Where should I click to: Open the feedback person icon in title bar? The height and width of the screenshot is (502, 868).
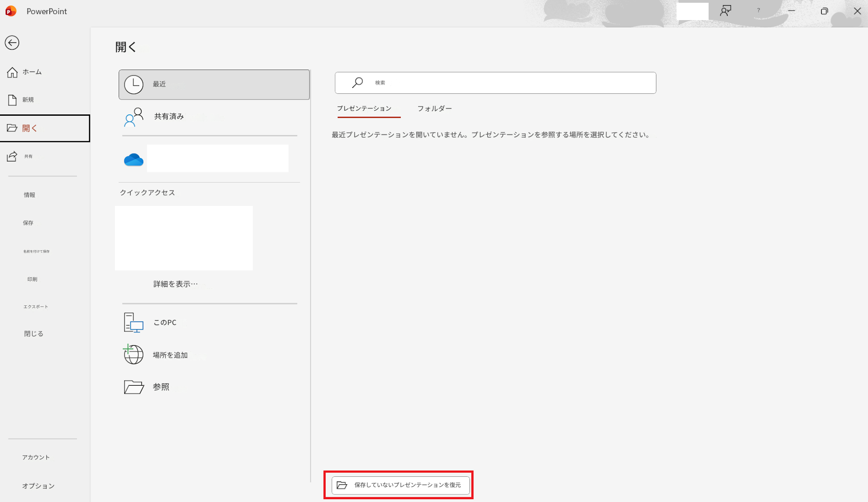point(726,11)
